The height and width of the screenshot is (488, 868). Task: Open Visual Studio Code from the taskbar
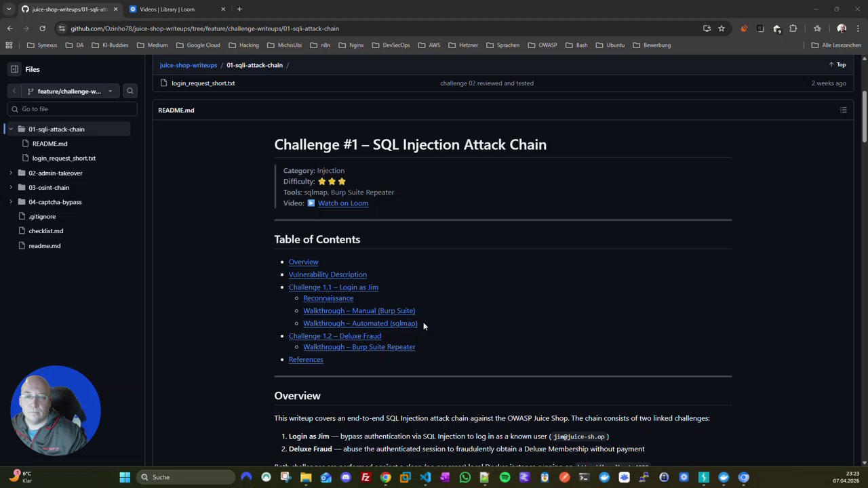pyautogui.click(x=425, y=477)
